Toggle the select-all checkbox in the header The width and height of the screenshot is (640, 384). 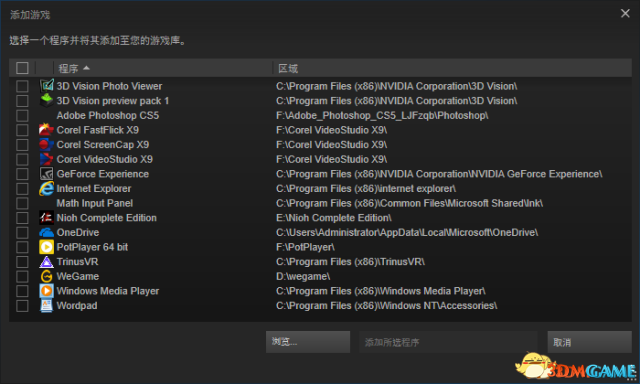[x=22, y=68]
